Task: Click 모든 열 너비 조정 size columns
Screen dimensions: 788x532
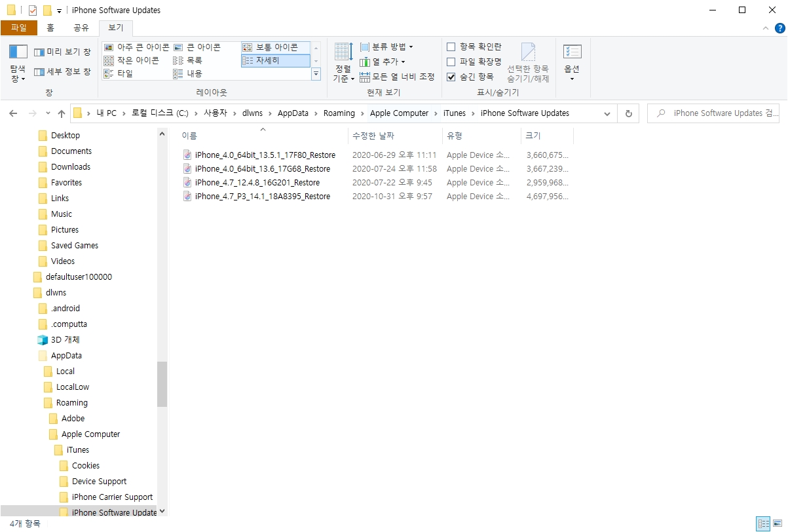Action: click(x=397, y=77)
